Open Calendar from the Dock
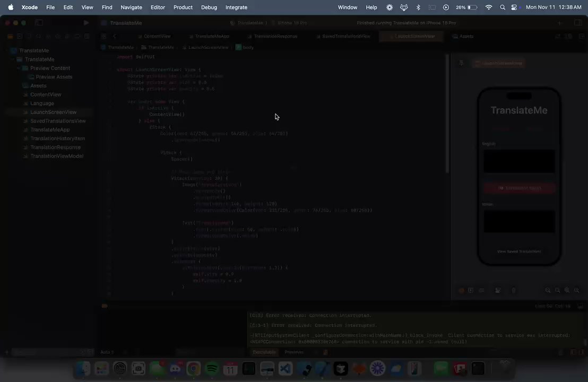The width and height of the screenshot is (588, 382). [x=230, y=369]
